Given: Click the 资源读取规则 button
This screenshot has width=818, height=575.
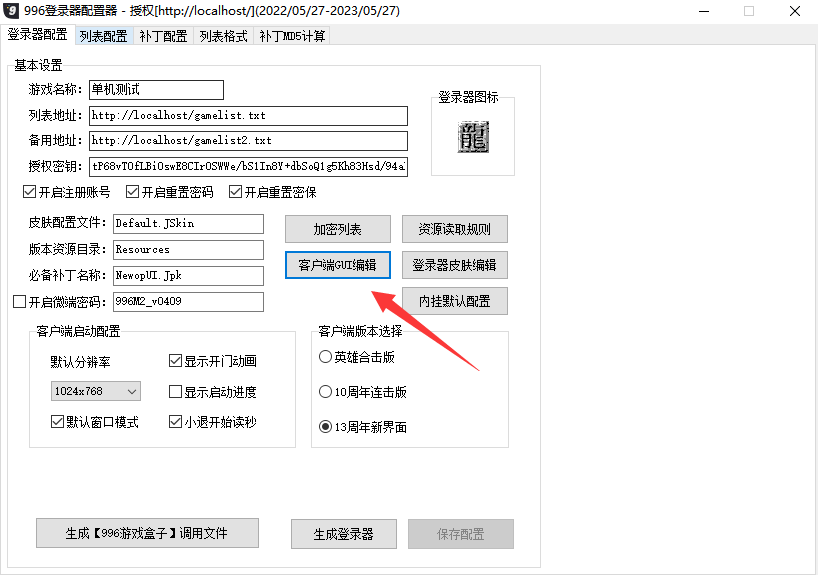Looking at the screenshot, I should click(x=454, y=229).
